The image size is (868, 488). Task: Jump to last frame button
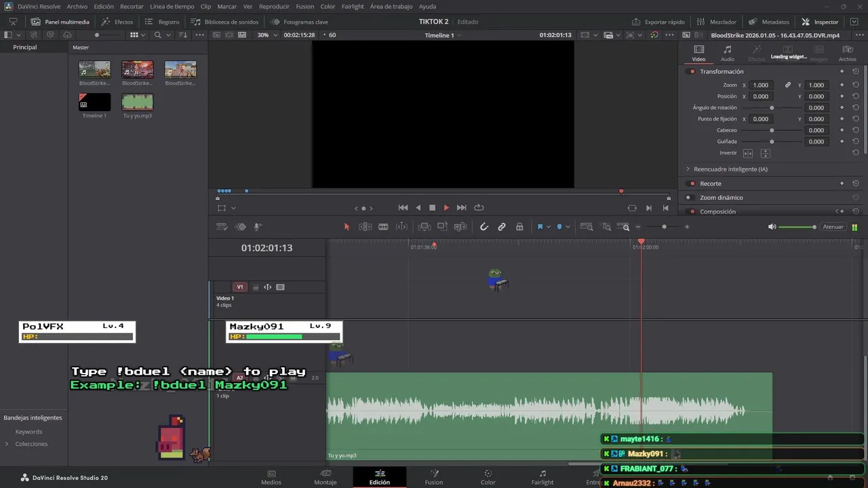(461, 208)
